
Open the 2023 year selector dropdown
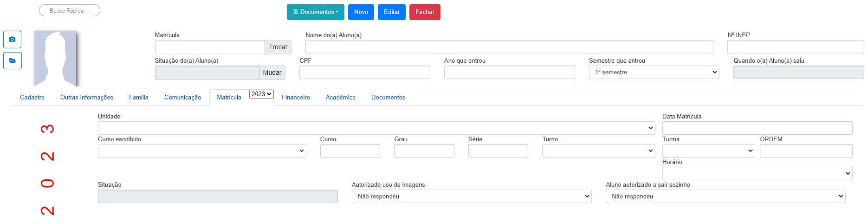pos(262,94)
